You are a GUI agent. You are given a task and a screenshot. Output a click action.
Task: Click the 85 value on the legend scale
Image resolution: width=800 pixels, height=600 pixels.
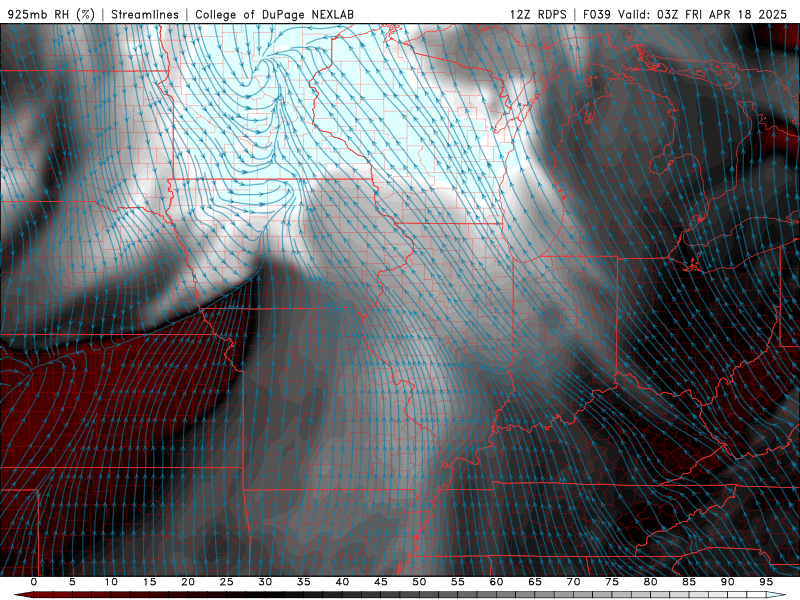689,582
